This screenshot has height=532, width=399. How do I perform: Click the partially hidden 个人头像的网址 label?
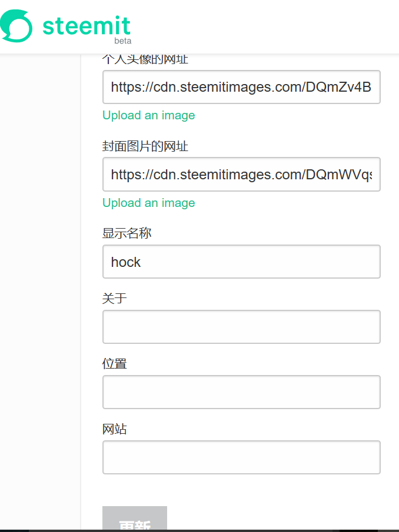(x=145, y=59)
